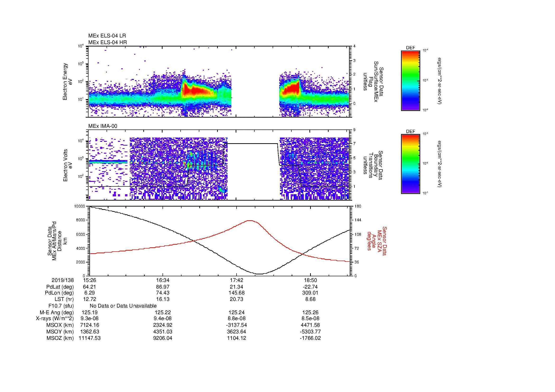Click the MSOZ value -1766.02
The image size is (555, 392).
pyautogui.click(x=310, y=338)
